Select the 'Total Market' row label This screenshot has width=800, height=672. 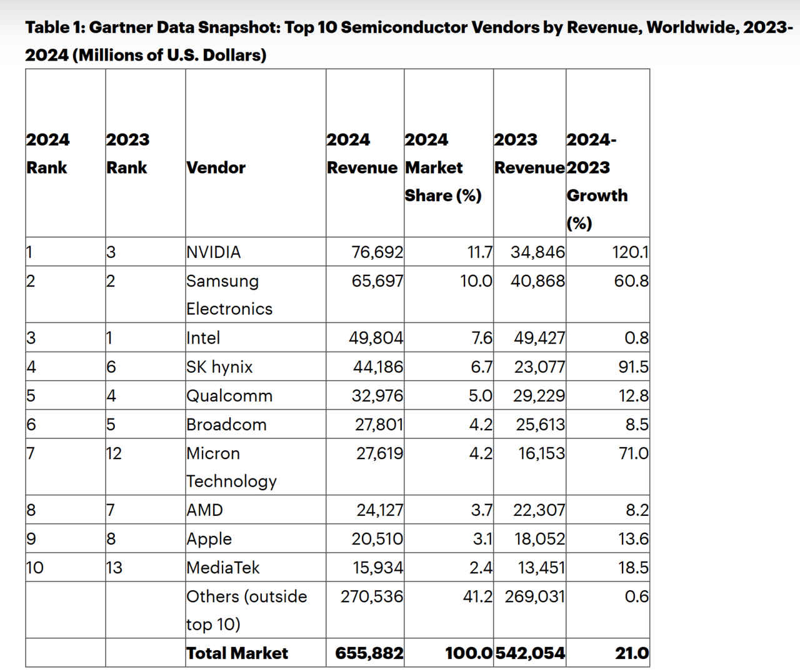[x=237, y=653]
